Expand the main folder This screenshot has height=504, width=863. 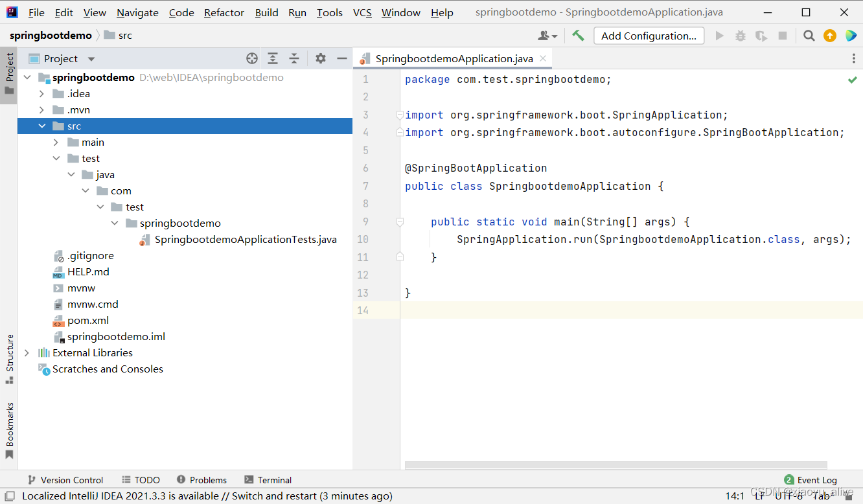click(x=56, y=143)
